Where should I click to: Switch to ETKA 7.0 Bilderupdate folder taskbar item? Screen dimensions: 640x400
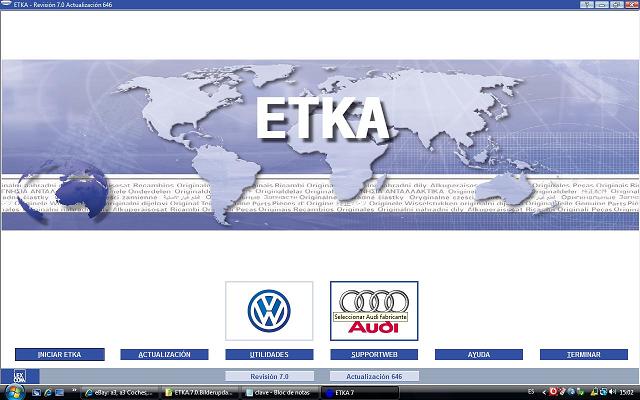[x=200, y=393]
